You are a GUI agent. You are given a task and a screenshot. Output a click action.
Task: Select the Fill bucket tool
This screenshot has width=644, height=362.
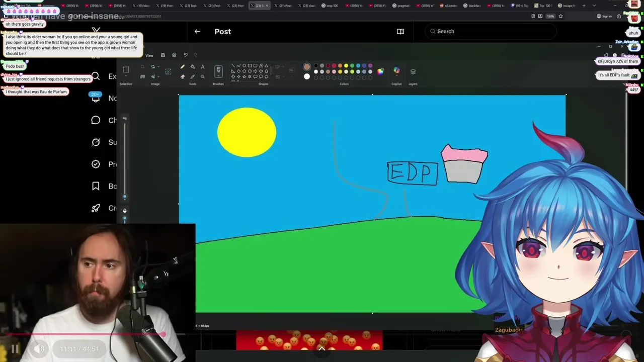tap(193, 67)
